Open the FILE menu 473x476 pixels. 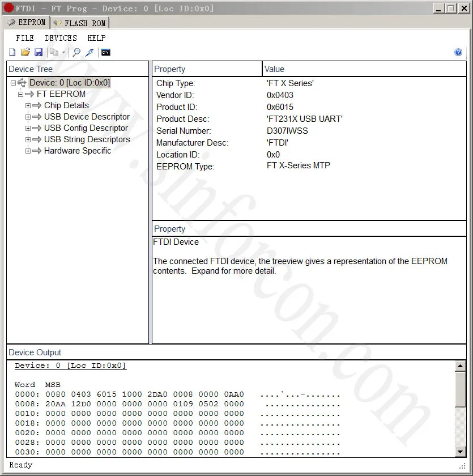pyautogui.click(x=25, y=38)
